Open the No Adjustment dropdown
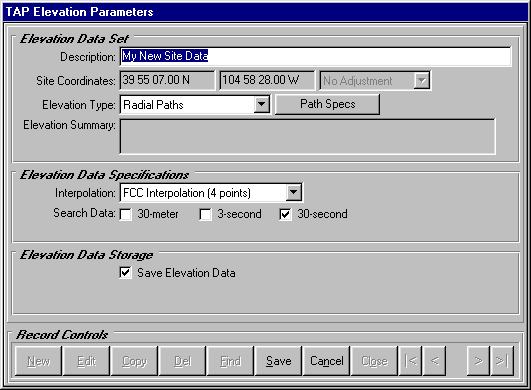The height and width of the screenshot is (390, 531). [422, 81]
